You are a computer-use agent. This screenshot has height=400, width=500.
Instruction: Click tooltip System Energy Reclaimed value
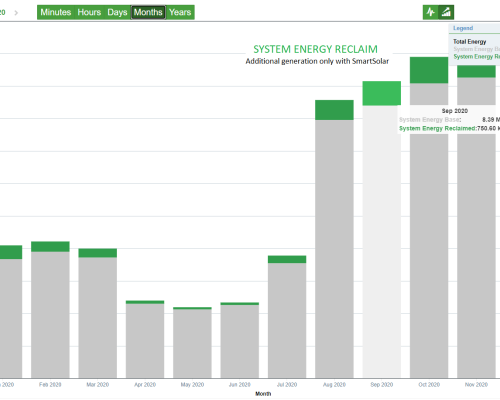click(x=488, y=128)
